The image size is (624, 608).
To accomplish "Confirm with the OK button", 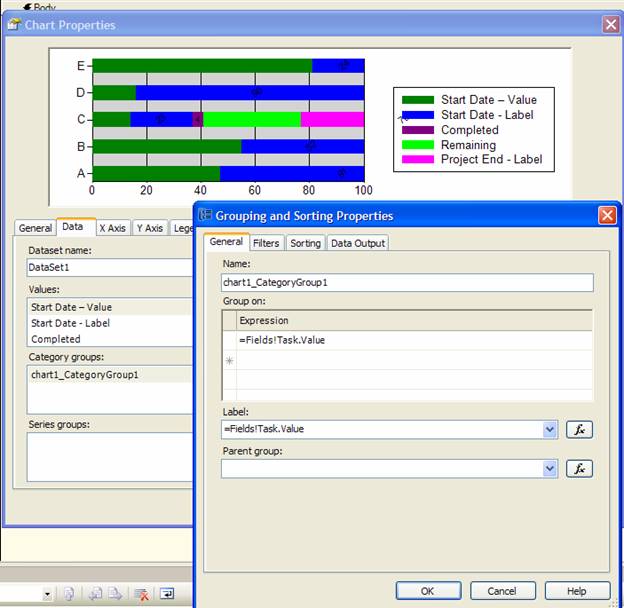I will click(x=428, y=591).
